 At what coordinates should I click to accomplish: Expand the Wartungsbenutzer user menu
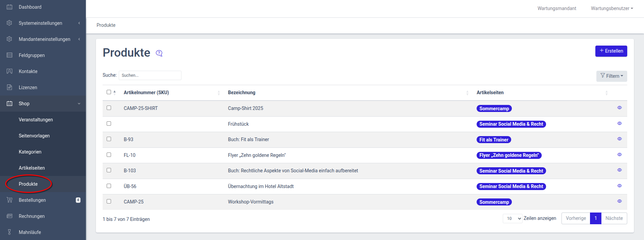point(612,8)
